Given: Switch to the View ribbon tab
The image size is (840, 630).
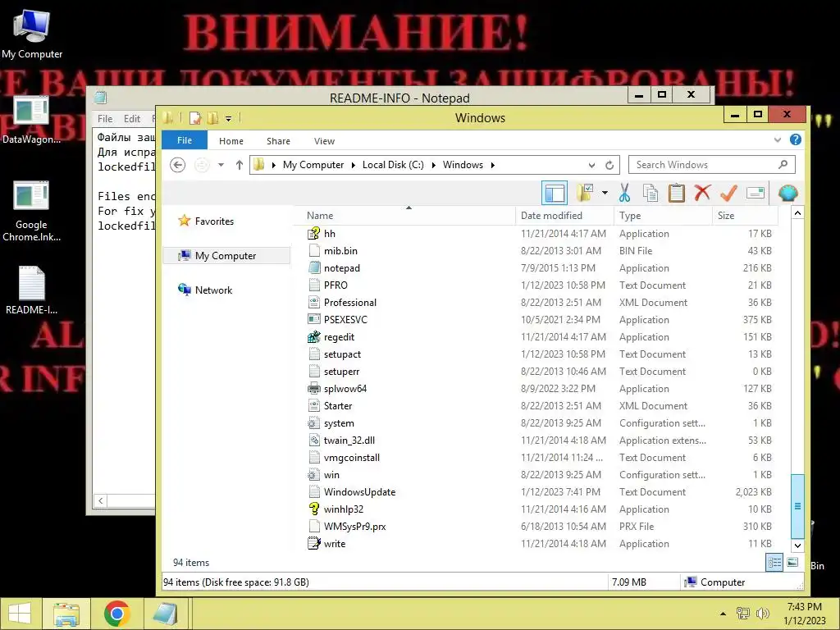Looking at the screenshot, I should 324,141.
